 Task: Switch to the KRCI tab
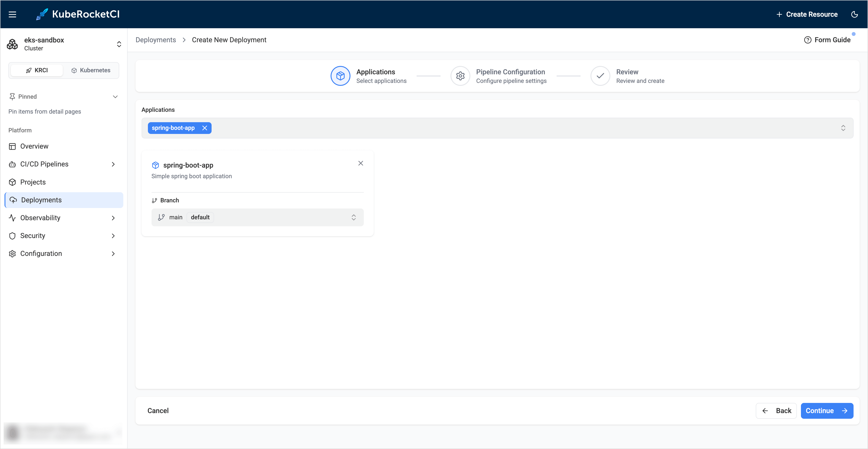pyautogui.click(x=37, y=70)
